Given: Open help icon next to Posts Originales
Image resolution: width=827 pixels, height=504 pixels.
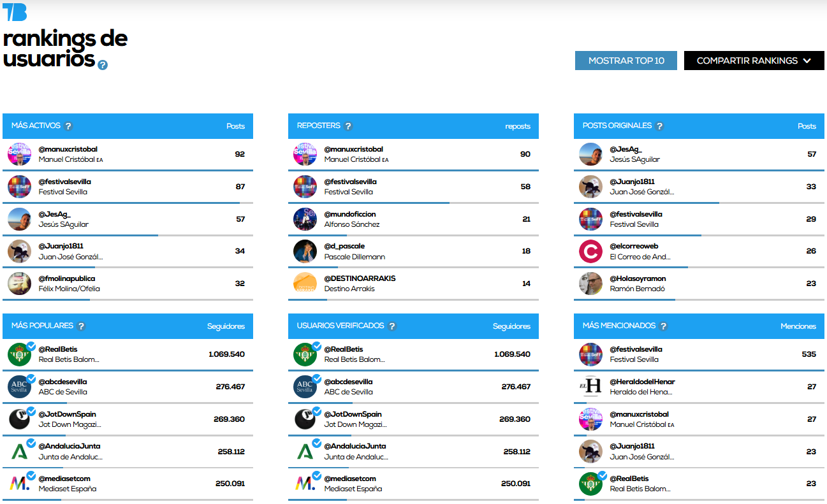Looking at the screenshot, I should [x=660, y=126].
